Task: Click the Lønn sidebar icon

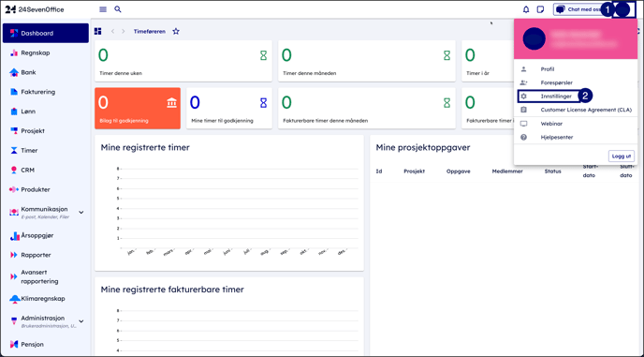Action: coord(14,112)
